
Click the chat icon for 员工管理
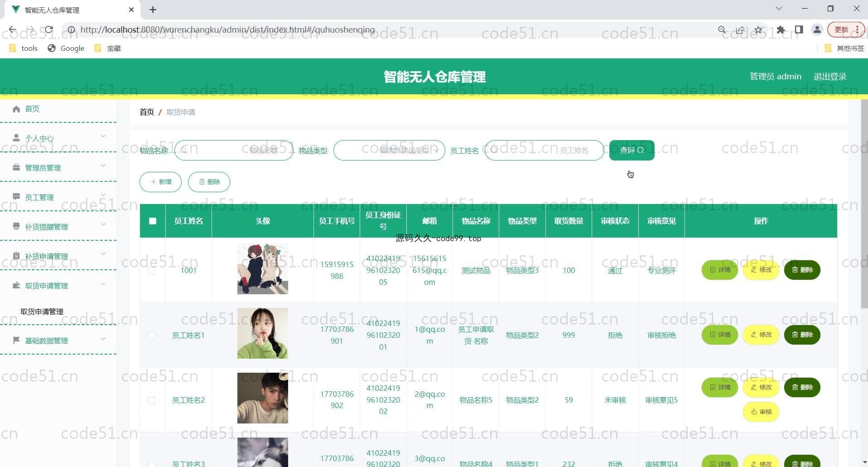tap(17, 197)
